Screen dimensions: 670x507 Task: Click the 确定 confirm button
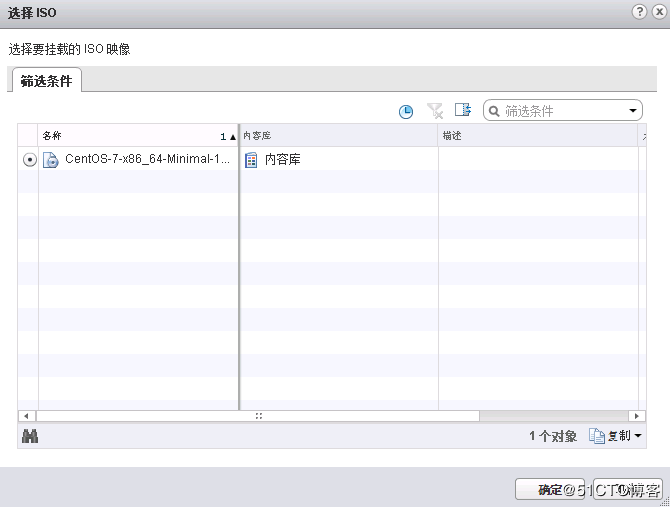coord(549,489)
